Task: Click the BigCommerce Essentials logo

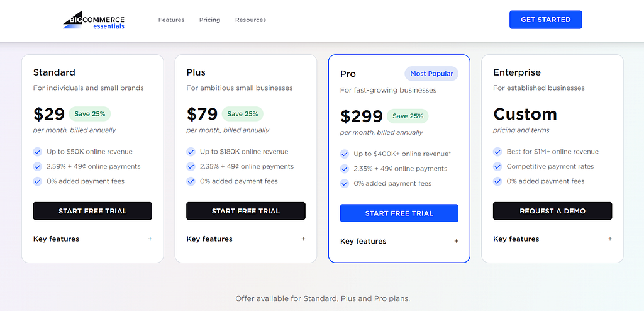Action: [x=94, y=20]
